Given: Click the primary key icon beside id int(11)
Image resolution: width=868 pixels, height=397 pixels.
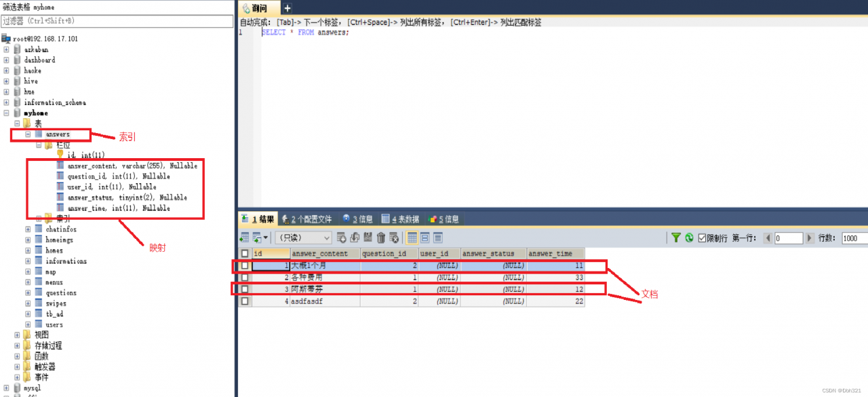Looking at the screenshot, I should [60, 155].
